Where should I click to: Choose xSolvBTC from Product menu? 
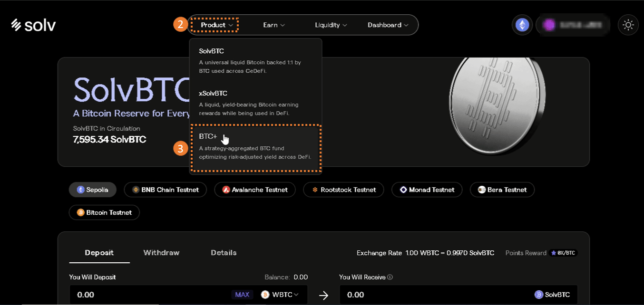[x=255, y=104]
